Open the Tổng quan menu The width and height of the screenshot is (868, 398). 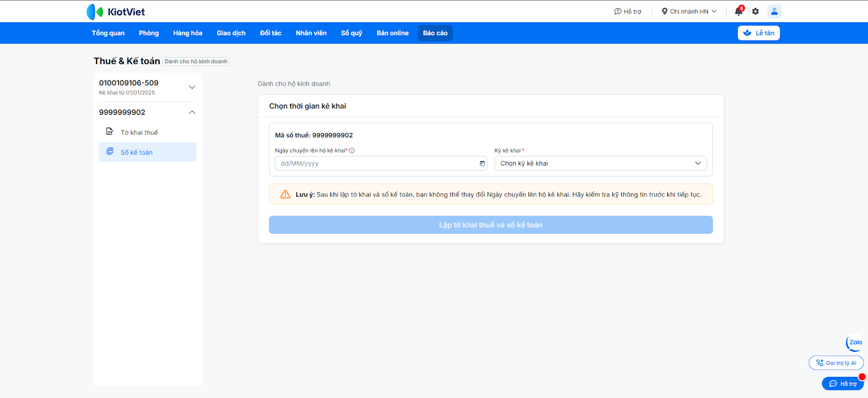click(x=108, y=33)
